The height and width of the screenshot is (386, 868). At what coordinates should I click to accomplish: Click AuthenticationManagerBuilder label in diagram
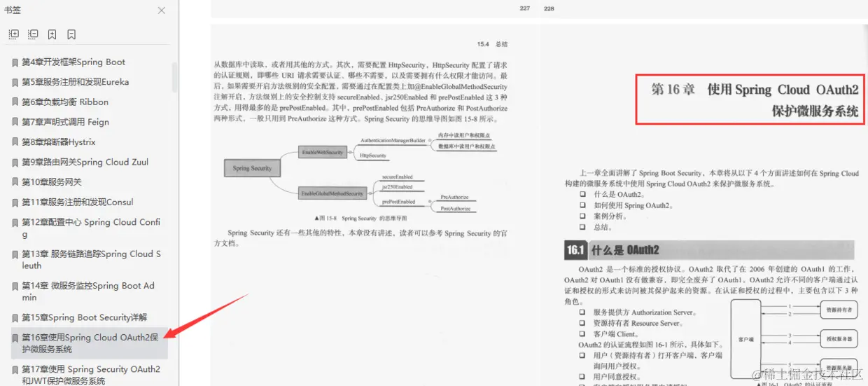[x=392, y=141]
